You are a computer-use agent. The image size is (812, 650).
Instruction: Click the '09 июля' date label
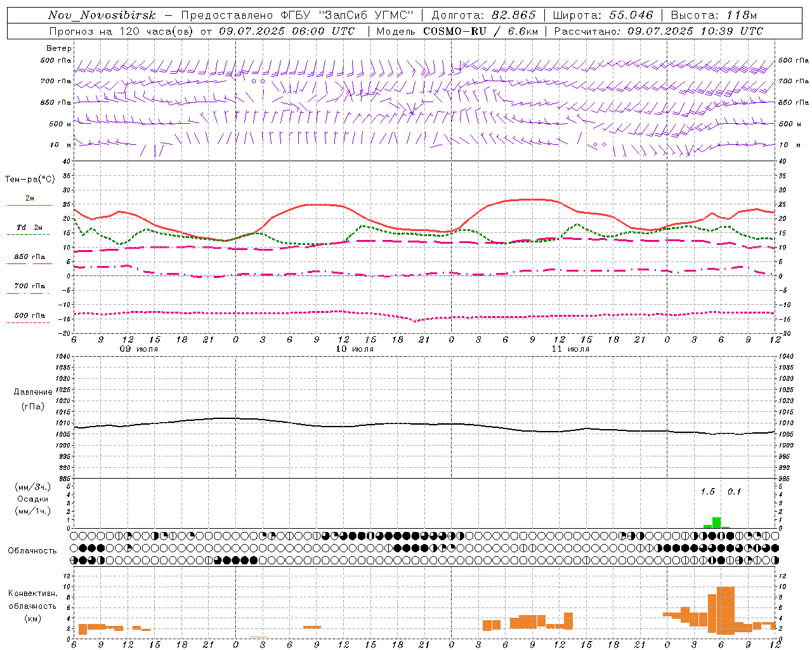139,348
